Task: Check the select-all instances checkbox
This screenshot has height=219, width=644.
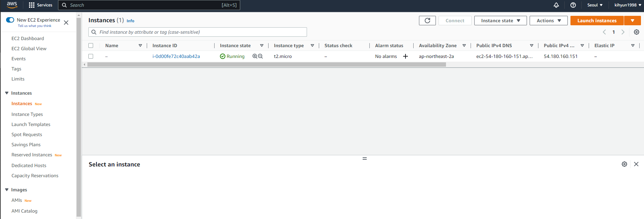Action: [91, 45]
